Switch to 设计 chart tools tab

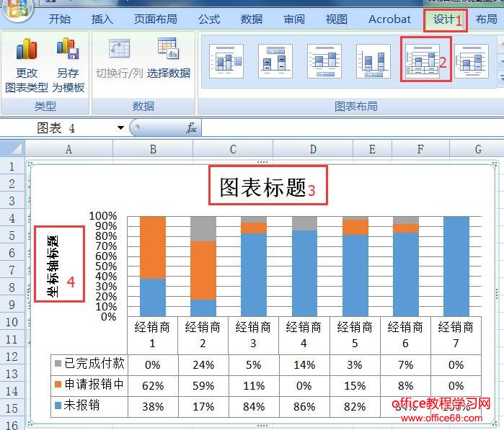[x=443, y=19]
